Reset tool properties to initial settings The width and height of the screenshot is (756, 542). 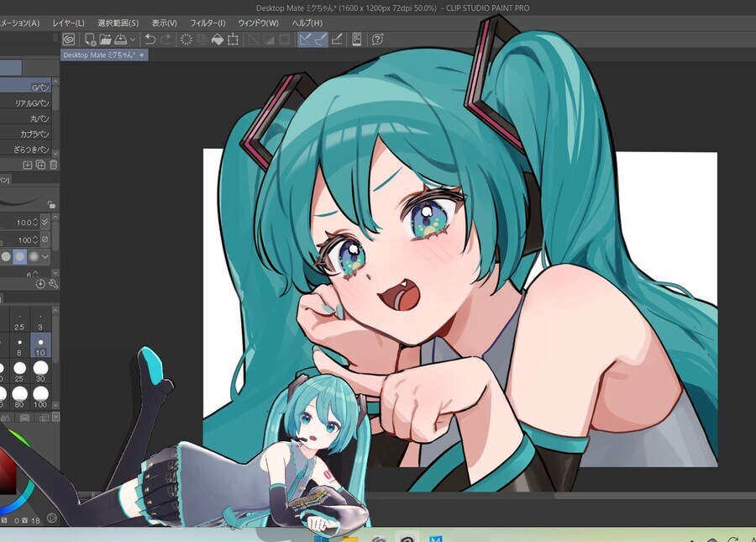point(40,284)
